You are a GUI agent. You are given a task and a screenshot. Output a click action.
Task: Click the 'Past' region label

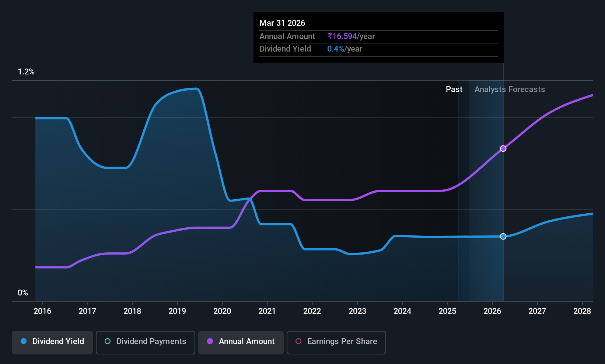click(x=454, y=90)
